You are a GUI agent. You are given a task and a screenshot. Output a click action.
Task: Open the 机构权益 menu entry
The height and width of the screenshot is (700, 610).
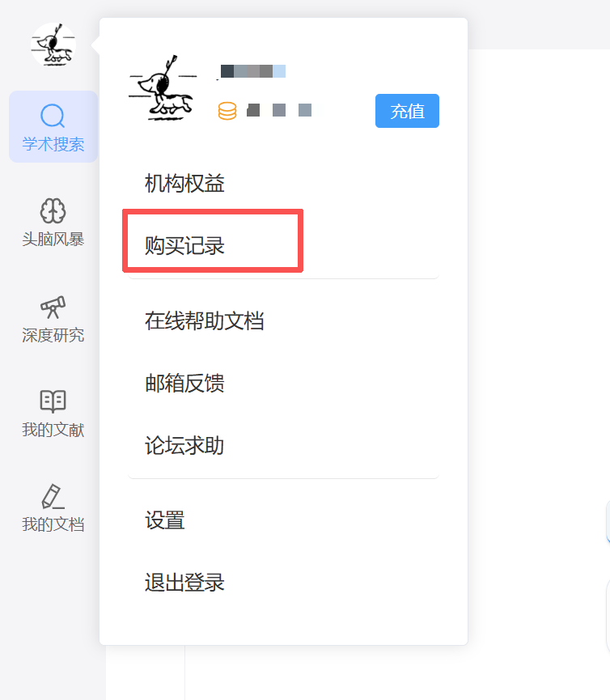tap(184, 184)
